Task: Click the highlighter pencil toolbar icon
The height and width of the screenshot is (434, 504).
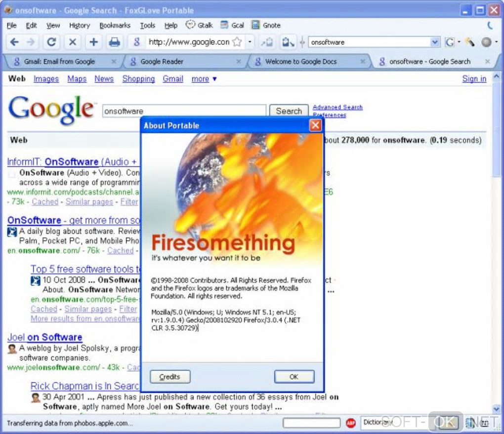Action: point(470,42)
